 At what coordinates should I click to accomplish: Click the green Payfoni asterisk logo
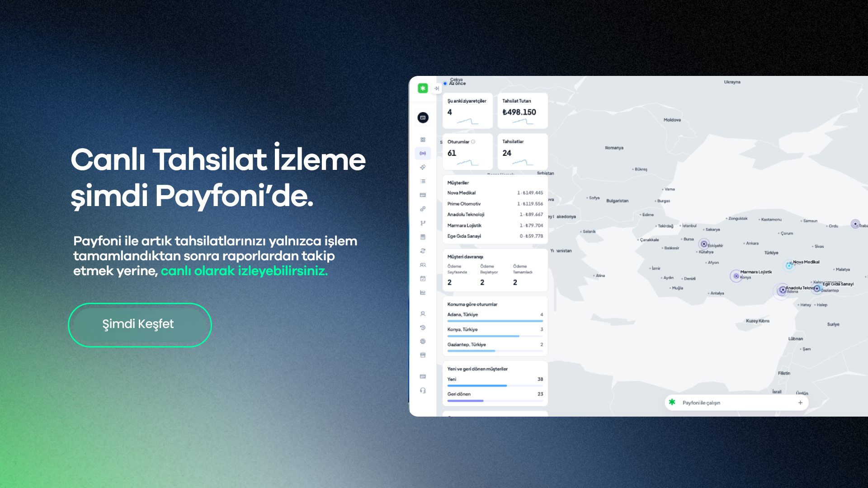tap(423, 89)
